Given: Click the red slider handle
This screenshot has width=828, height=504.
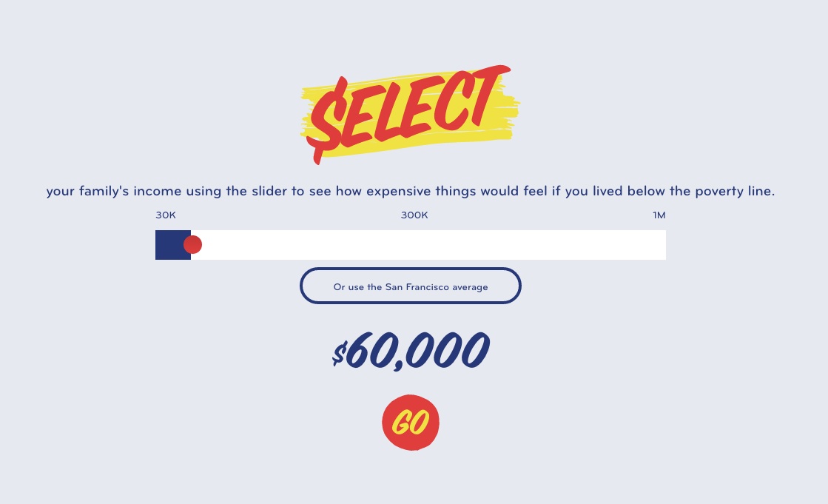Looking at the screenshot, I should (x=192, y=245).
